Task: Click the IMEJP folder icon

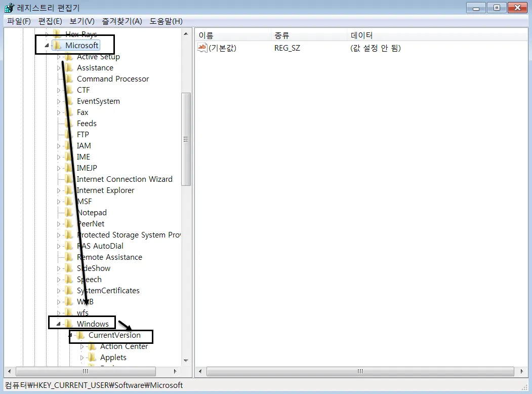Action: [x=69, y=168]
